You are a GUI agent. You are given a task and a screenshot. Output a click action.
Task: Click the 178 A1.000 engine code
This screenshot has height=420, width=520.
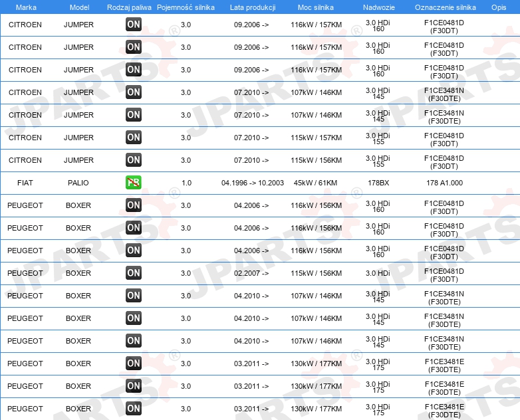(x=444, y=183)
